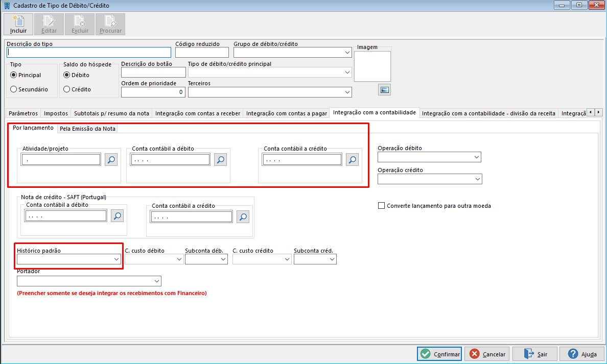Switch to Parâmetros tab

click(x=23, y=113)
